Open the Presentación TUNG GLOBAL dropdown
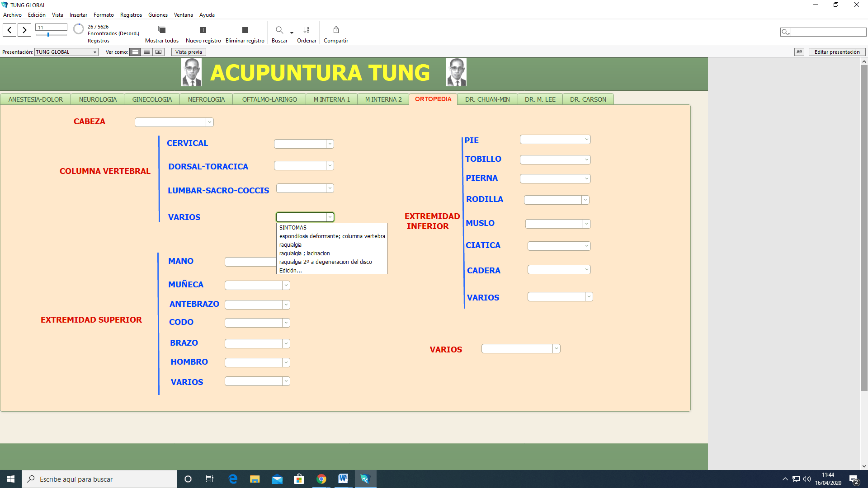The height and width of the screenshot is (488, 868). click(66, 52)
